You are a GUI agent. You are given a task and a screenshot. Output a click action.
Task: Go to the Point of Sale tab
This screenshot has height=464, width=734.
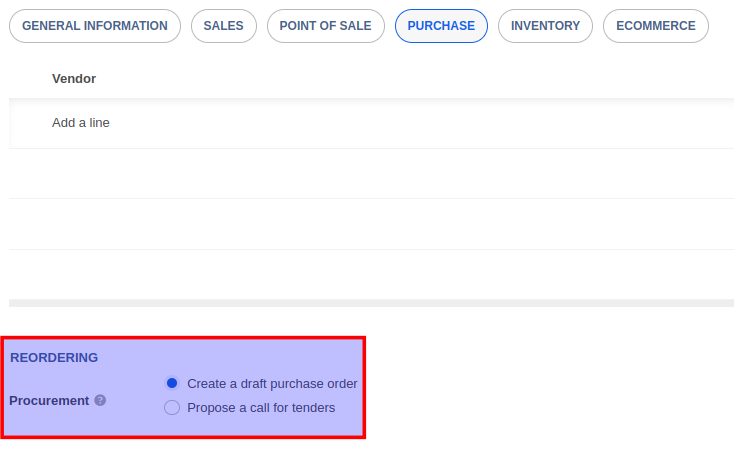325,26
